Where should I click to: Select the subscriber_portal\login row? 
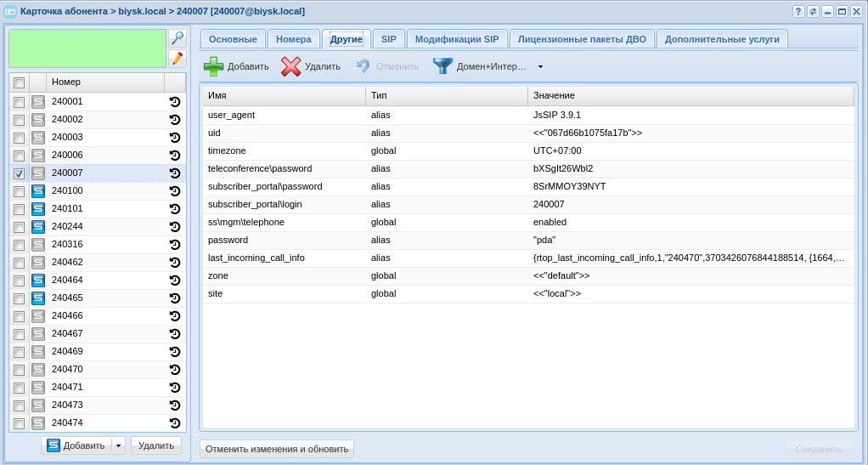528,205
